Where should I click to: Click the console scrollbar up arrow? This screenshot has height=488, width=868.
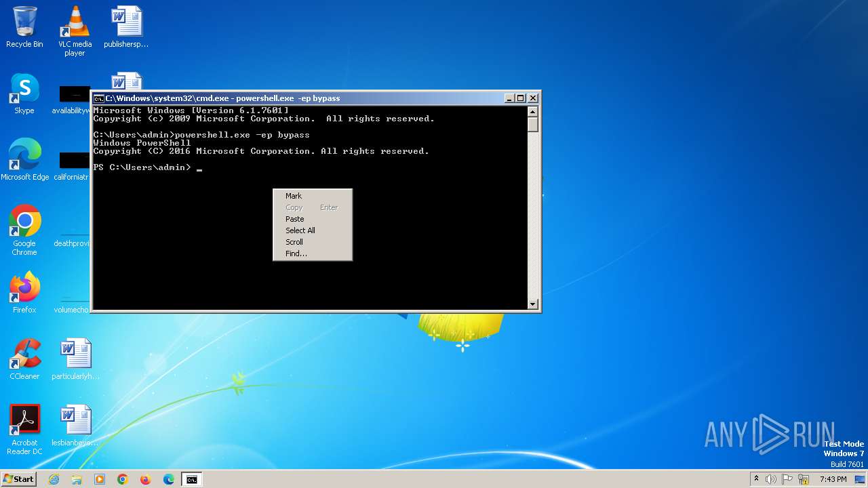pos(533,112)
